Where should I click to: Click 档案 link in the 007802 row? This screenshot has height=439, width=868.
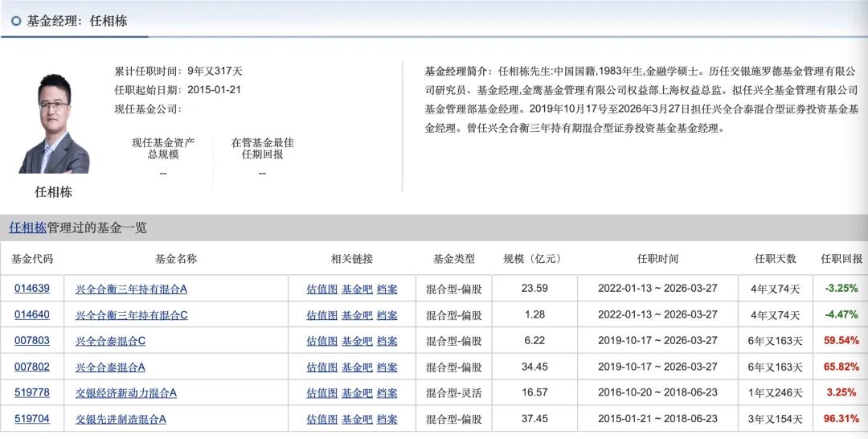[387, 367]
